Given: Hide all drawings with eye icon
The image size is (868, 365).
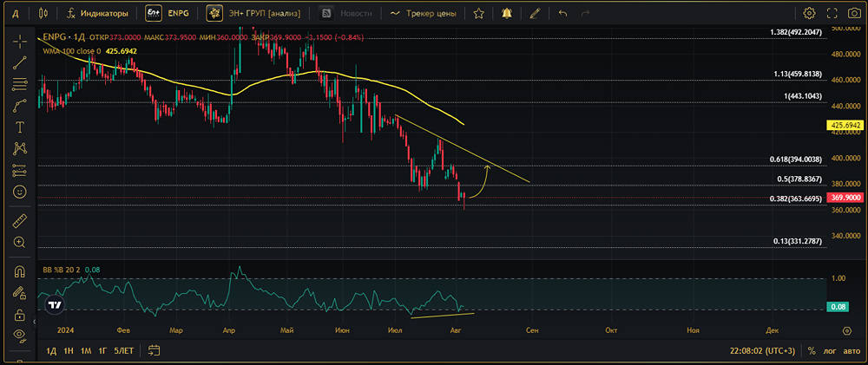Looking at the screenshot, I should 20,335.
